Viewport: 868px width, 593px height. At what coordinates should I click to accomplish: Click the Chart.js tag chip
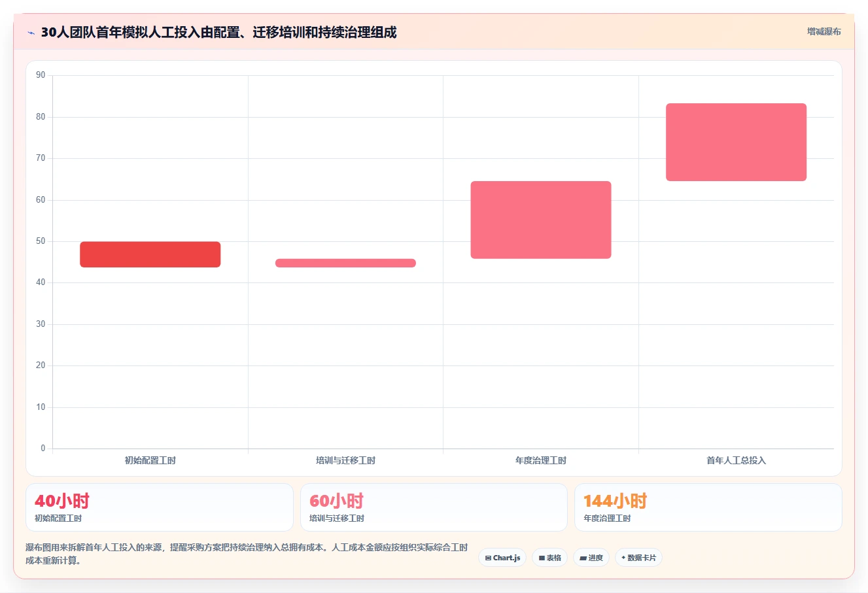point(502,558)
